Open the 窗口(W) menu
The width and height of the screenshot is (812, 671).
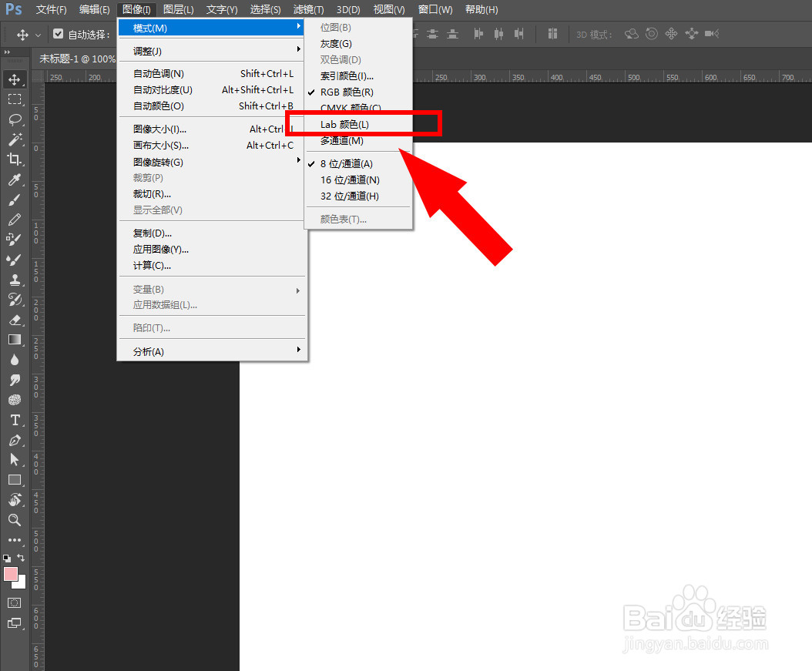435,9
